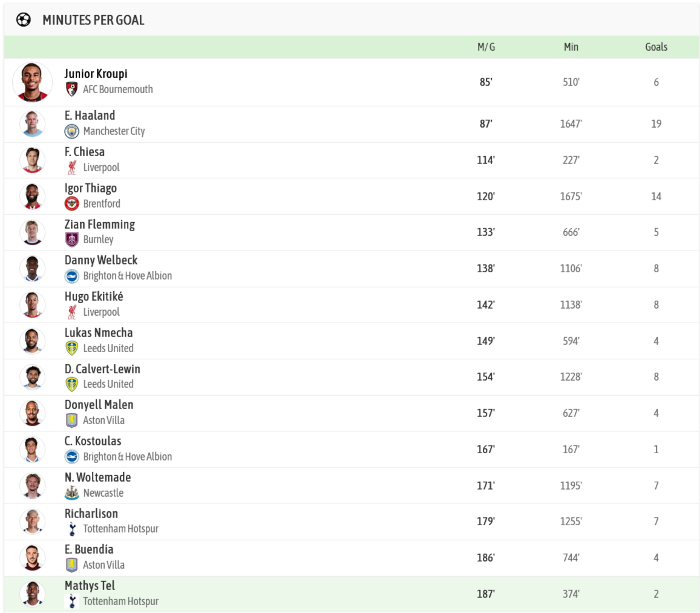Click the Burnley club crest
This screenshot has width=700, height=613.
[72, 240]
